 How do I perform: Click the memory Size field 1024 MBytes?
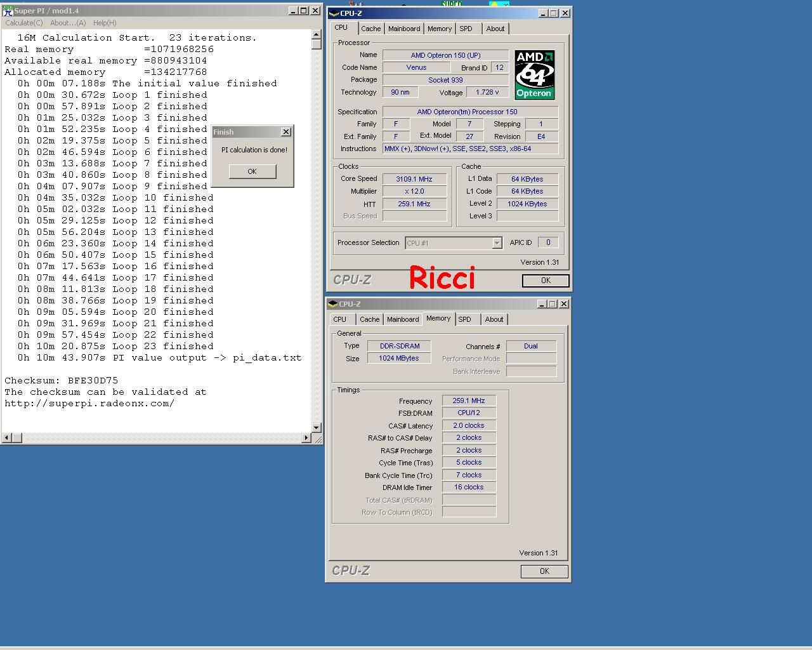coord(399,358)
